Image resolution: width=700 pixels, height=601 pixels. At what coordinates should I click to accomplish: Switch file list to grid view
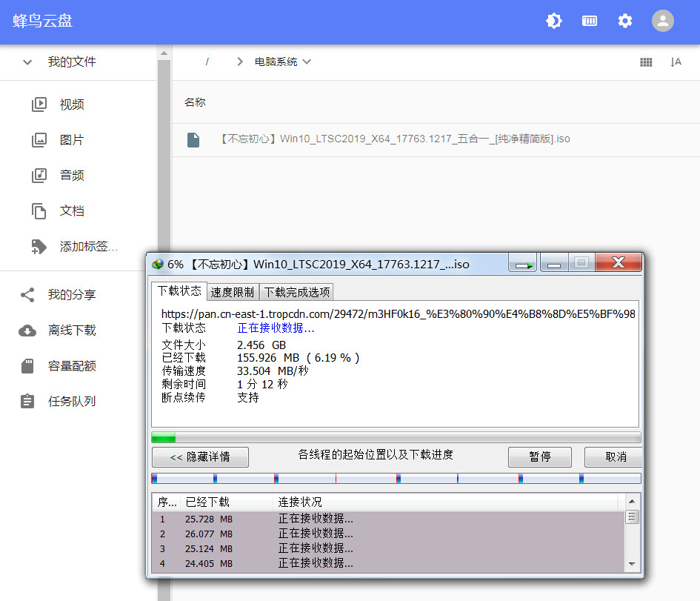(x=646, y=62)
